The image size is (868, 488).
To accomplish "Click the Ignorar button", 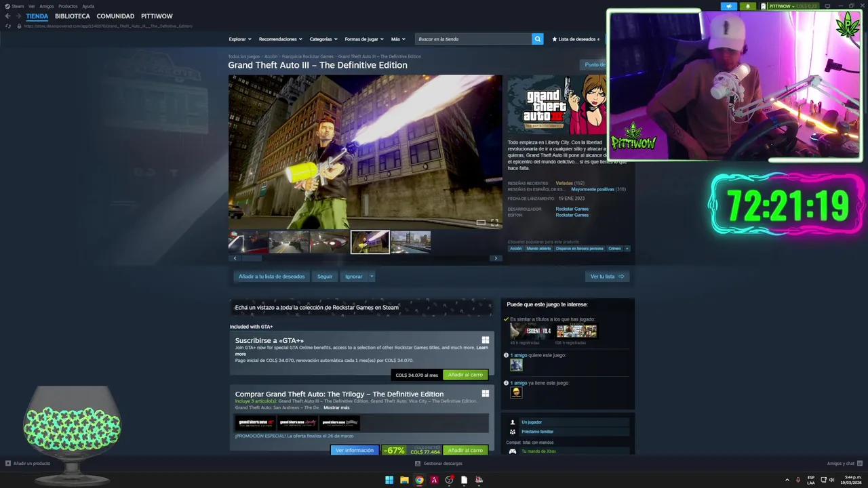I will click(x=353, y=277).
